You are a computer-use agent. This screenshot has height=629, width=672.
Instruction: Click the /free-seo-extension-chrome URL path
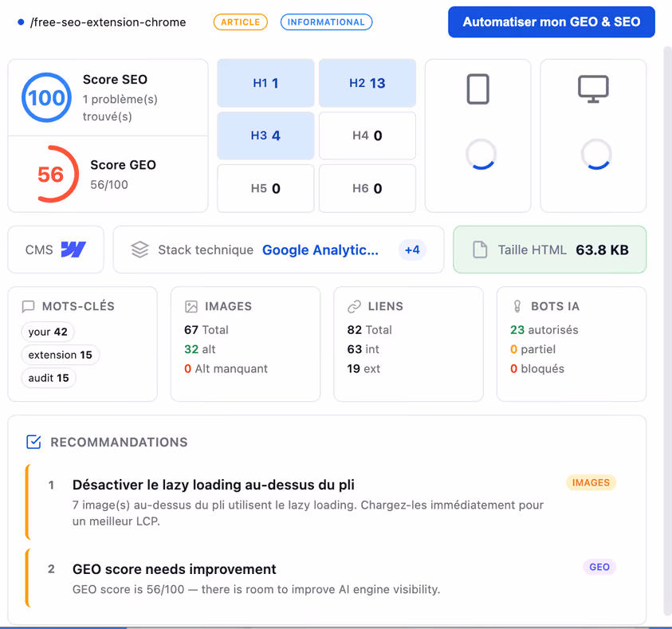(108, 22)
